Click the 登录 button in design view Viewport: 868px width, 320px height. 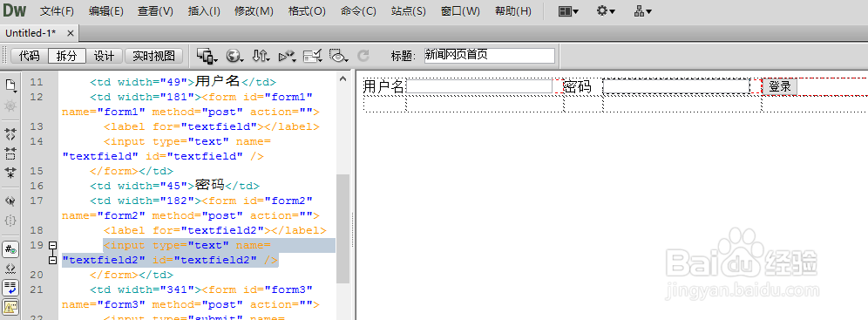[780, 86]
